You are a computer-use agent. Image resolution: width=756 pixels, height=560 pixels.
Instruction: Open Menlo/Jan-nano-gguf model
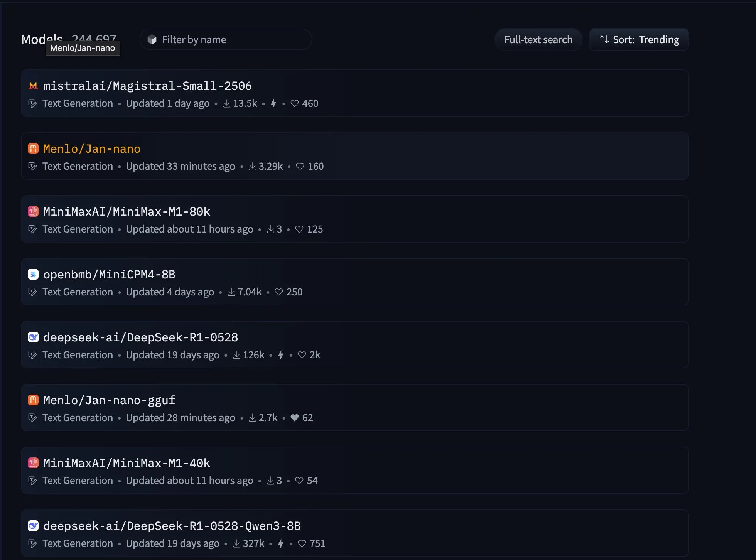pos(109,400)
